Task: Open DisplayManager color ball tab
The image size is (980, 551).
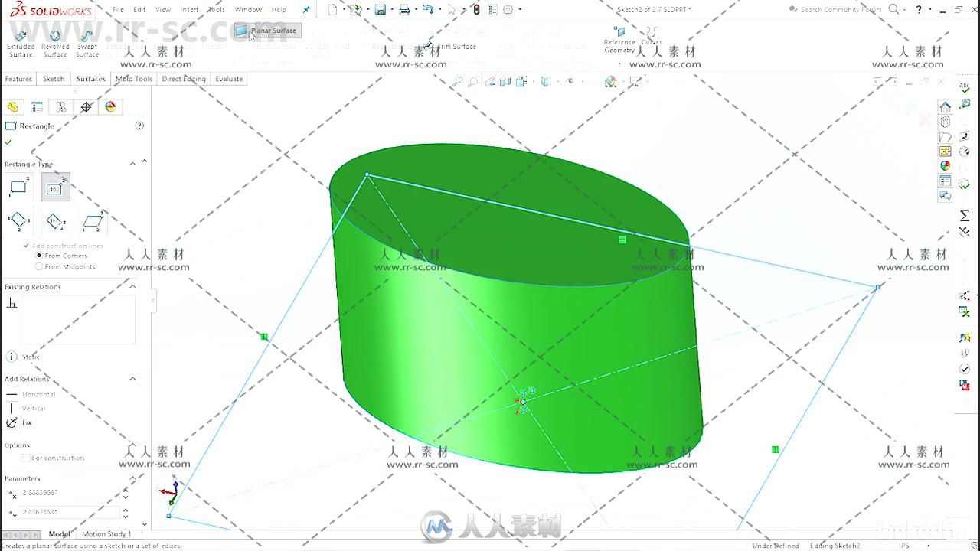Action: 110,107
